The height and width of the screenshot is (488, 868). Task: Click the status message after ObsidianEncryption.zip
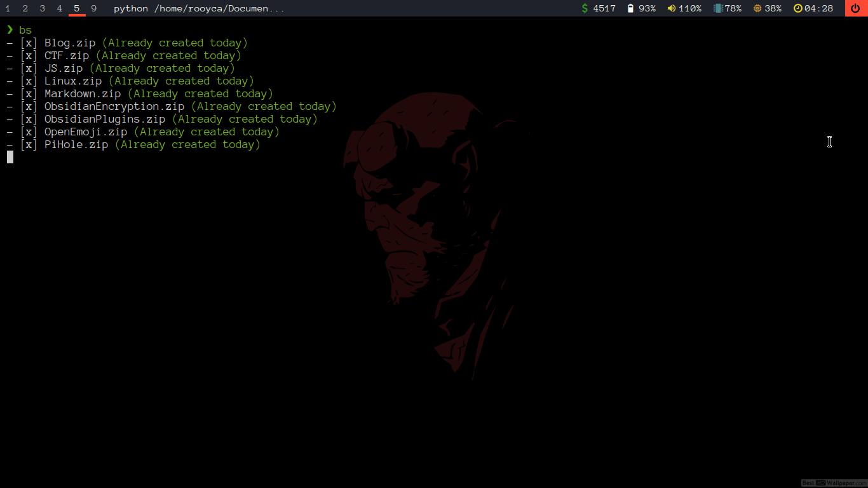(x=264, y=107)
